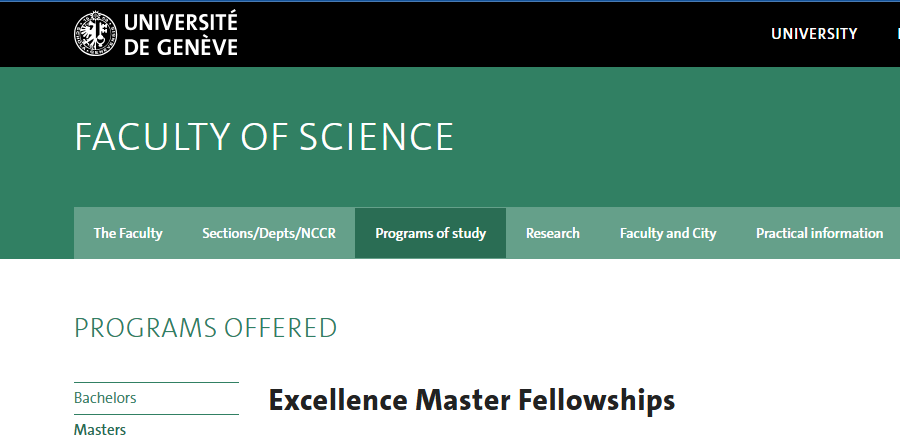Open the Bachelors sidebar link
900x437 pixels.
[105, 398]
